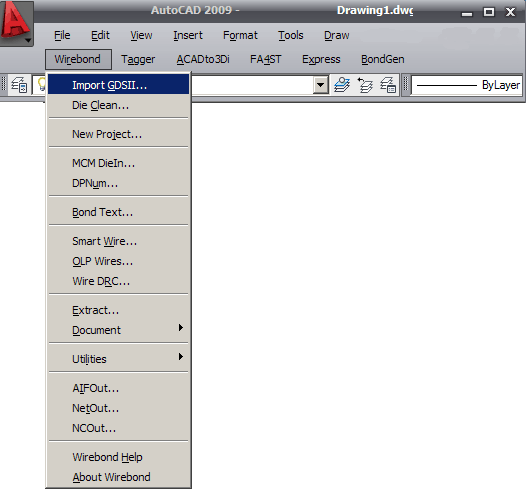Select DPNum... menu entry
526x497 pixels.
(118, 183)
